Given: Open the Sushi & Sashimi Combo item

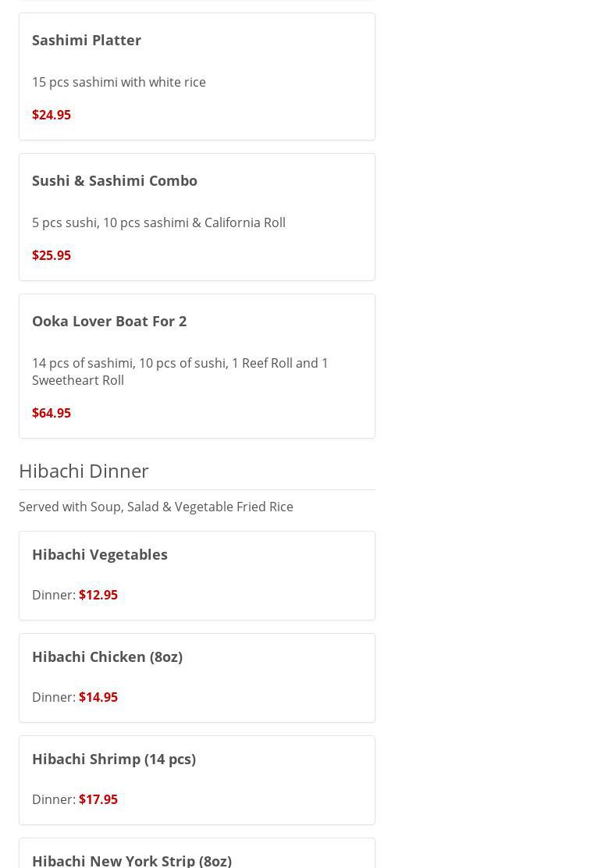Looking at the screenshot, I should [115, 180].
